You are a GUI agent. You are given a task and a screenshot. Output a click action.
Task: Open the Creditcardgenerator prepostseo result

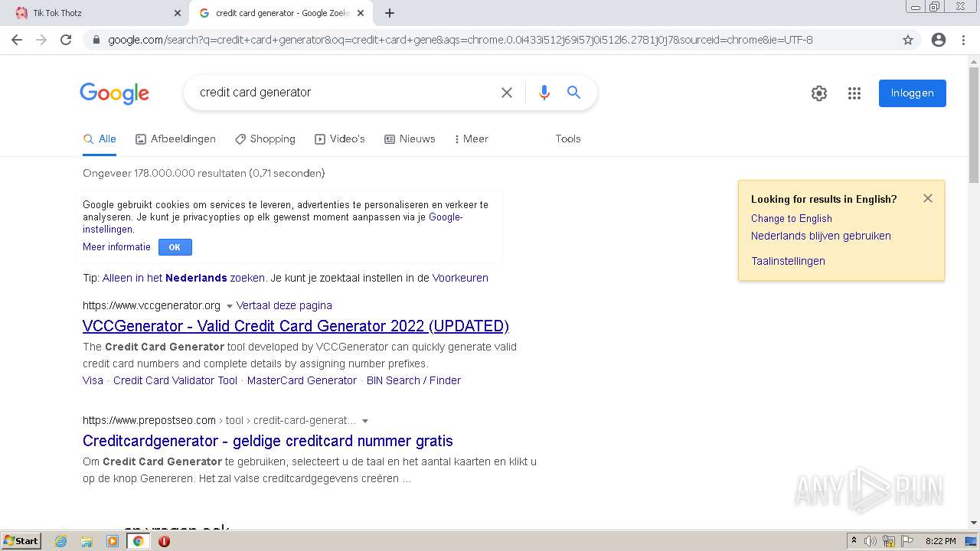pyautogui.click(x=268, y=441)
